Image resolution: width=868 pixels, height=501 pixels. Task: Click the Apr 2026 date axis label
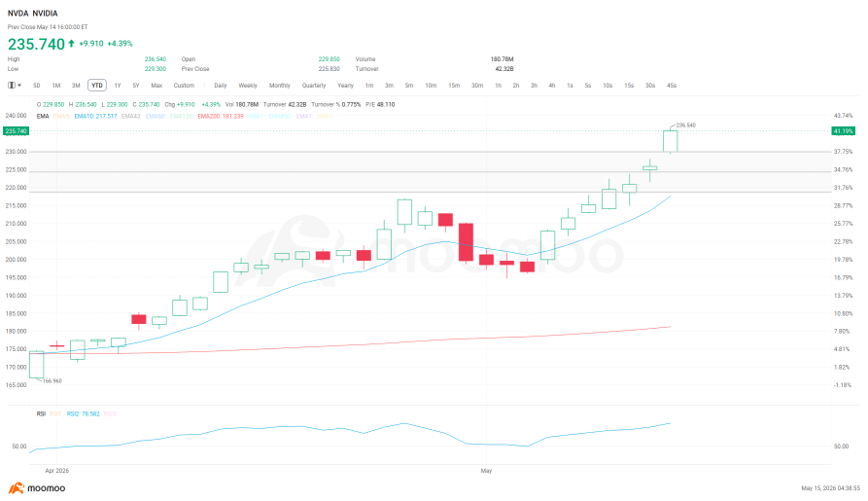57,471
